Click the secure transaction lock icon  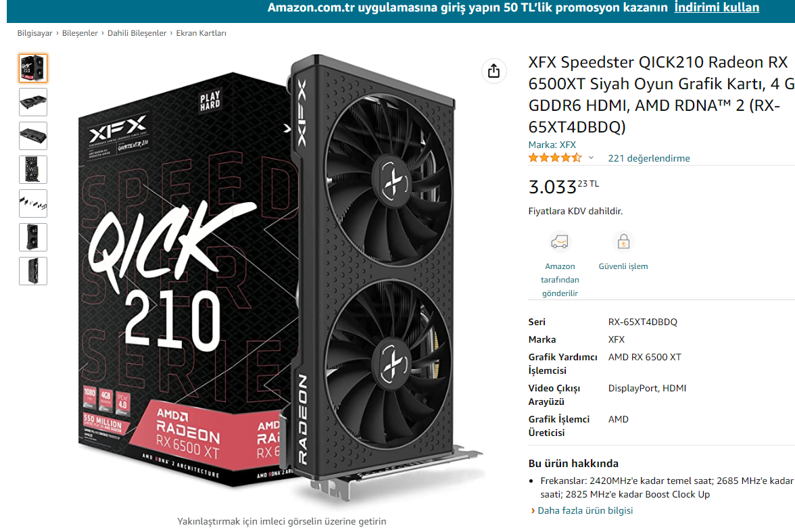623,242
